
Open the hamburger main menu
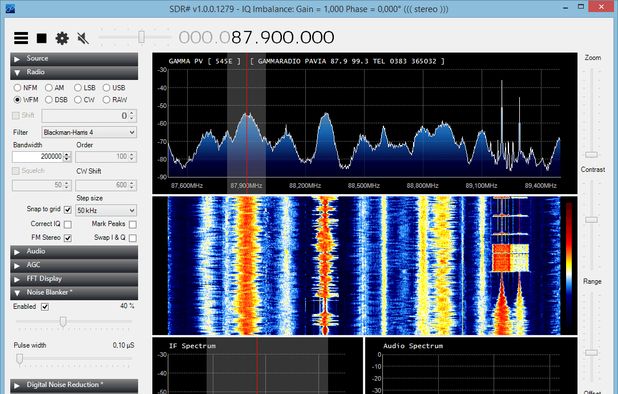21,38
